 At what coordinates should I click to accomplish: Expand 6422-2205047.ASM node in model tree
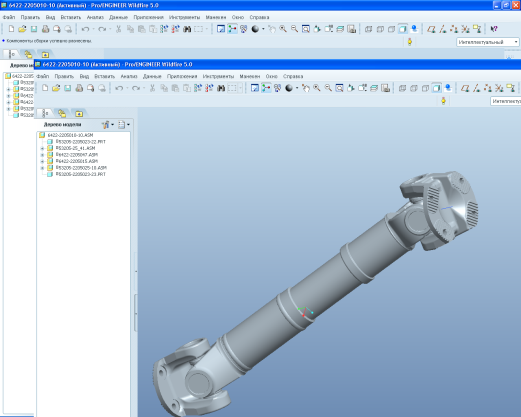(42, 155)
